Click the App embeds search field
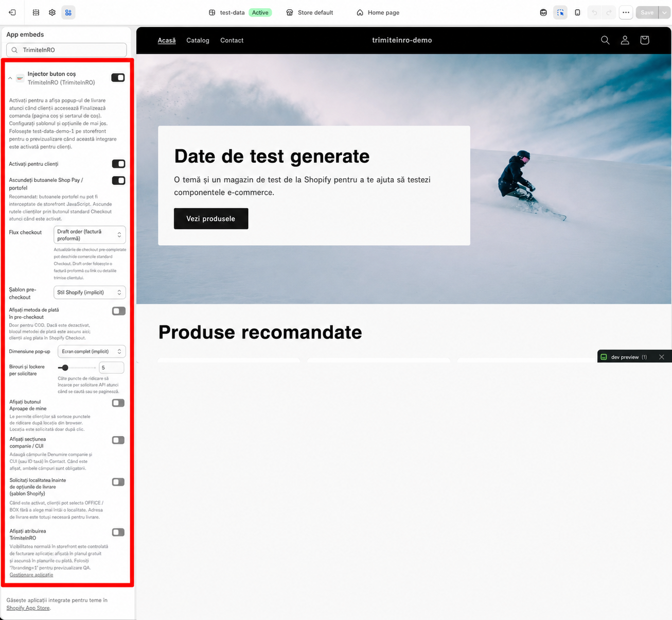672x620 pixels. point(66,50)
